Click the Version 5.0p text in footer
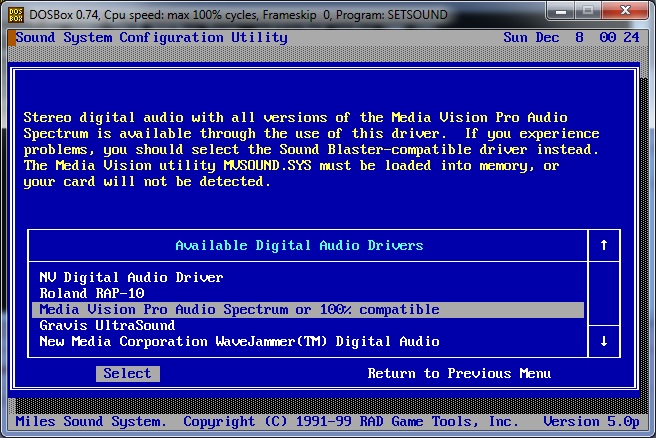The image size is (656, 438). [592, 421]
